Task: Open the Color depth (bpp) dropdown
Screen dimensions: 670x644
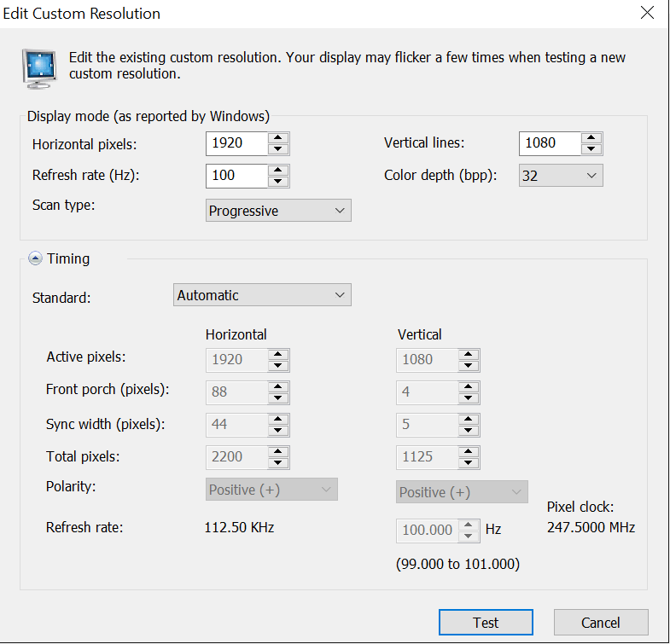Action: pyautogui.click(x=561, y=176)
